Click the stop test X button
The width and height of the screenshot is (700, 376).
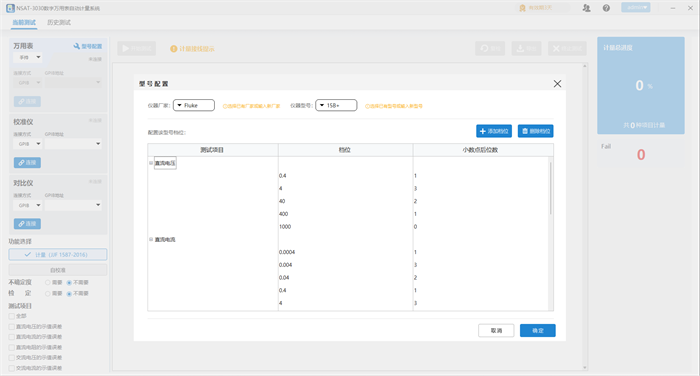click(x=567, y=48)
